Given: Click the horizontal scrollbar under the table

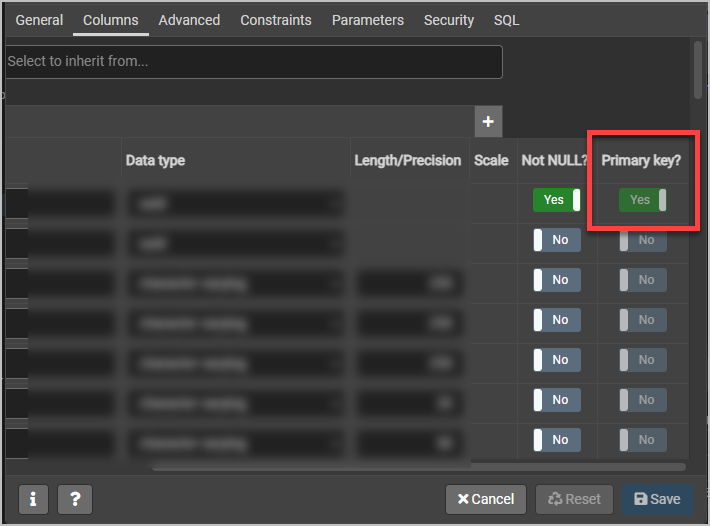Looking at the screenshot, I should 419,467.
